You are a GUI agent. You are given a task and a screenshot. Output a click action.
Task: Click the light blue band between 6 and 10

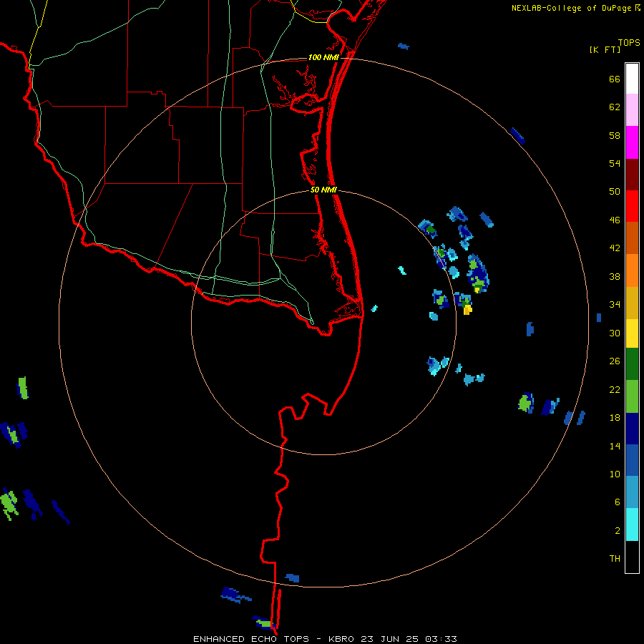coord(632,492)
